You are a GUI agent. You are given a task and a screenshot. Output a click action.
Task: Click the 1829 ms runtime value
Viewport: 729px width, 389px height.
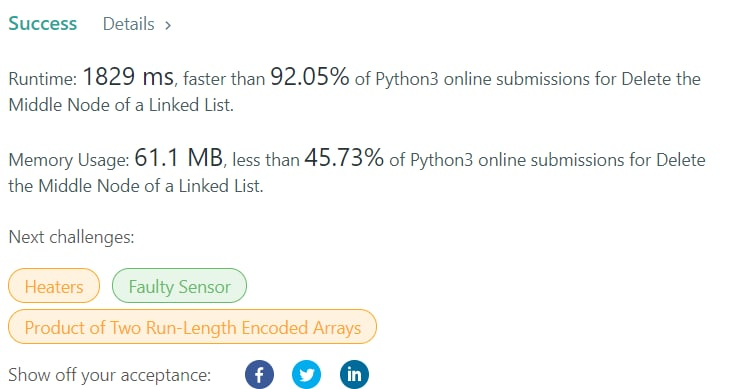click(128, 77)
